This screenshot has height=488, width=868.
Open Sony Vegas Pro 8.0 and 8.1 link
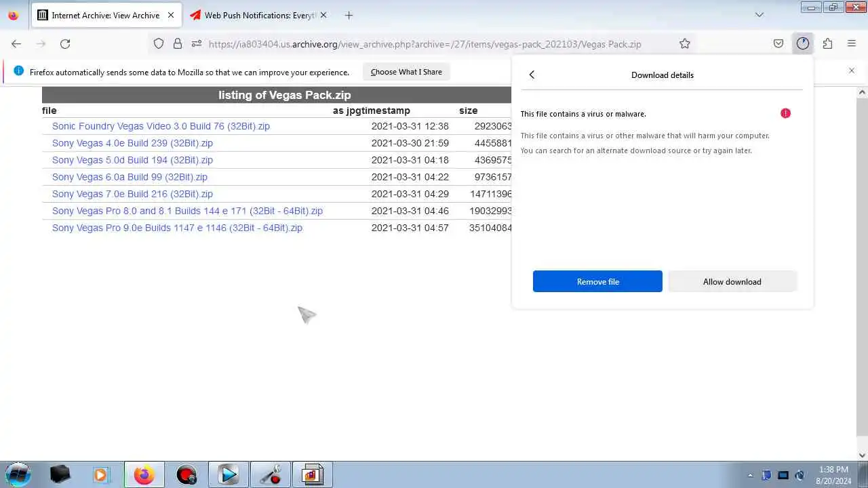click(x=187, y=211)
